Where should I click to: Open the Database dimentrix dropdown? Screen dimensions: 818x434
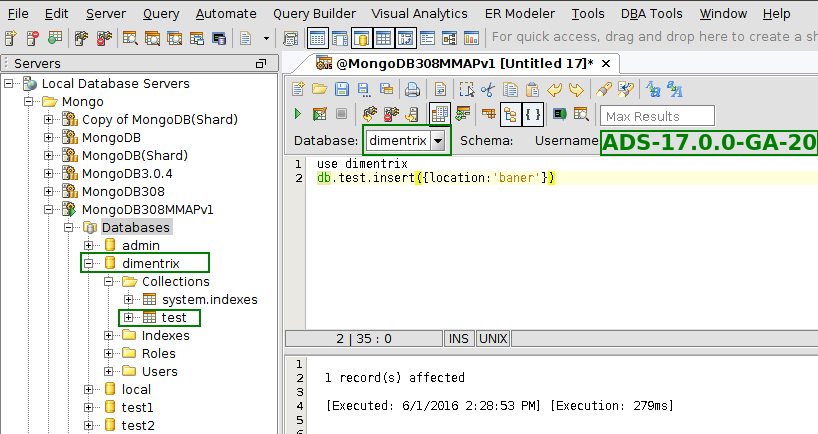click(x=438, y=140)
